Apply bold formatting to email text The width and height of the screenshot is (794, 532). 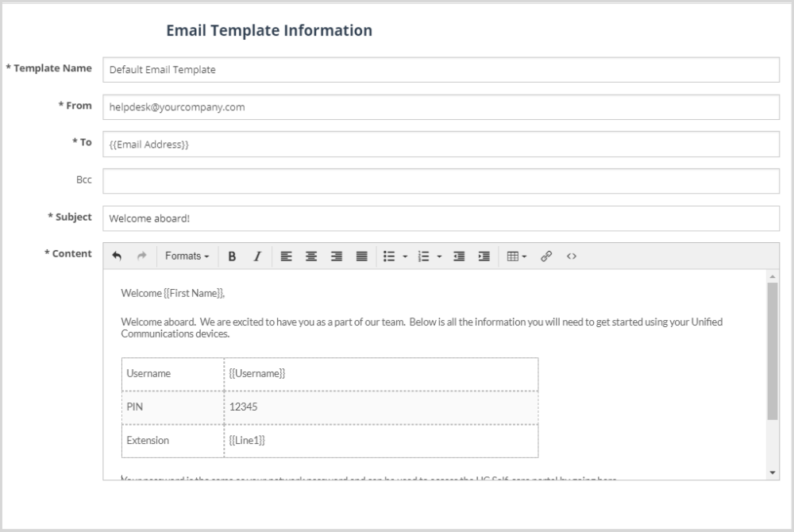point(232,256)
